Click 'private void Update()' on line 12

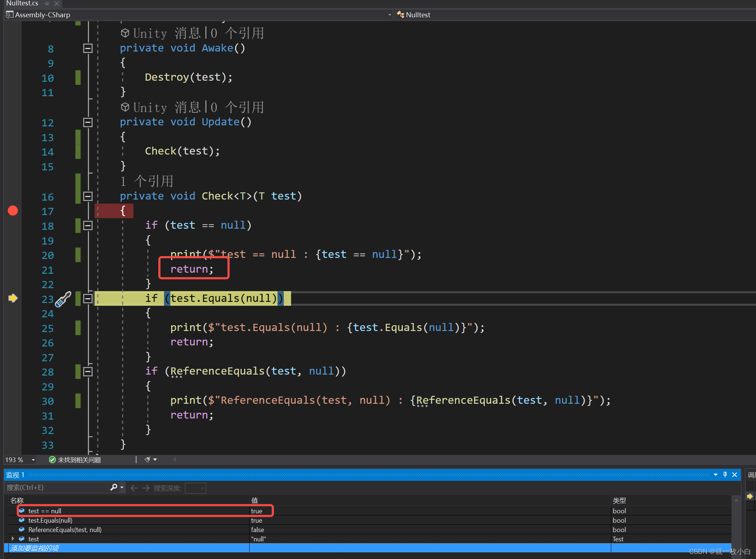[186, 122]
